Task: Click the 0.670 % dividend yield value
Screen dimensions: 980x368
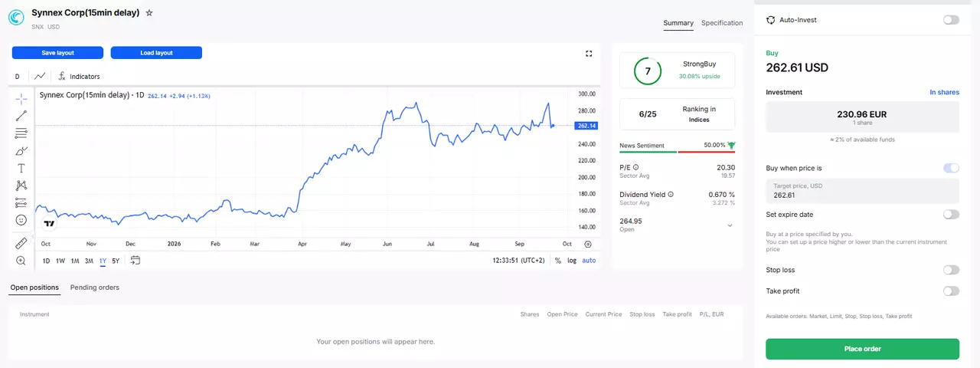Action: click(721, 195)
